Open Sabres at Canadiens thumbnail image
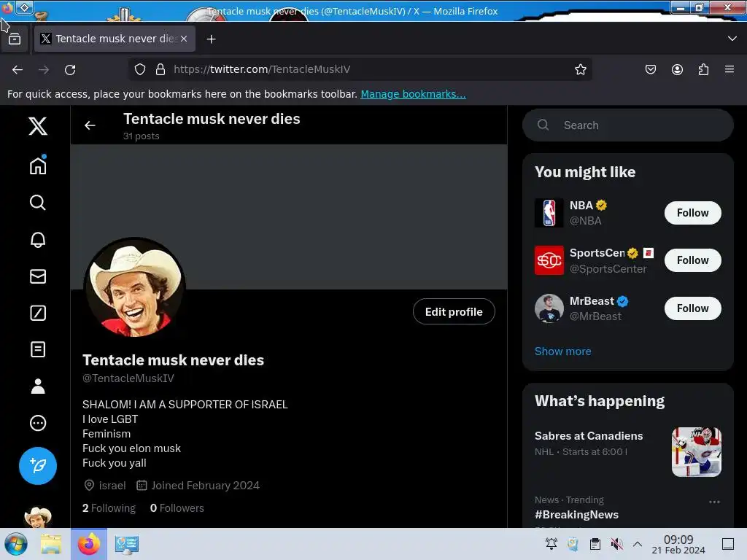This screenshot has height=560, width=747. pos(696,452)
